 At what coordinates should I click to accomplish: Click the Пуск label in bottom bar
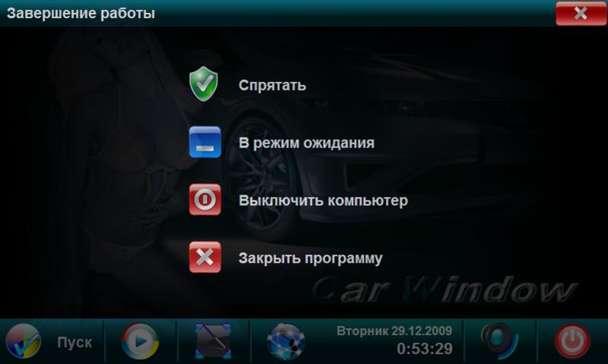75,342
